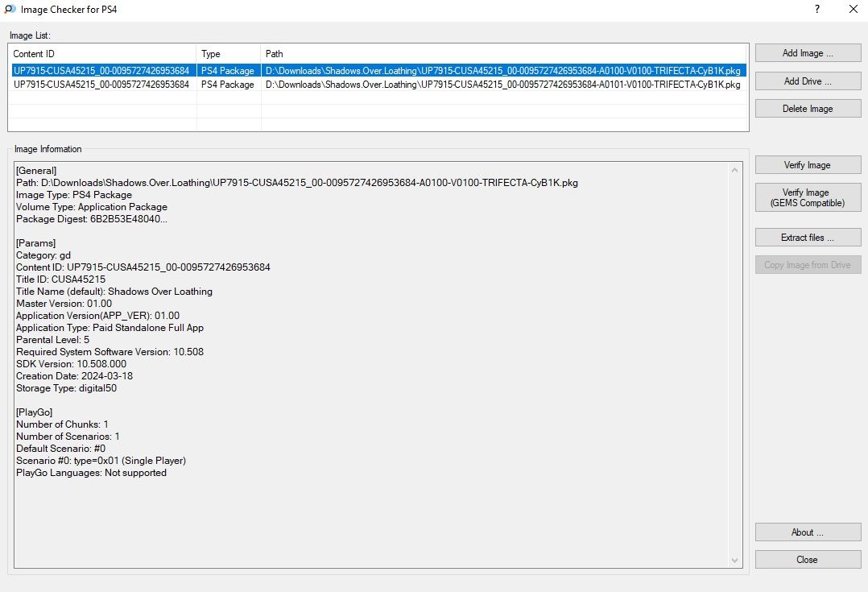Open the About dialog
The height and width of the screenshot is (592, 868).
[808, 532]
